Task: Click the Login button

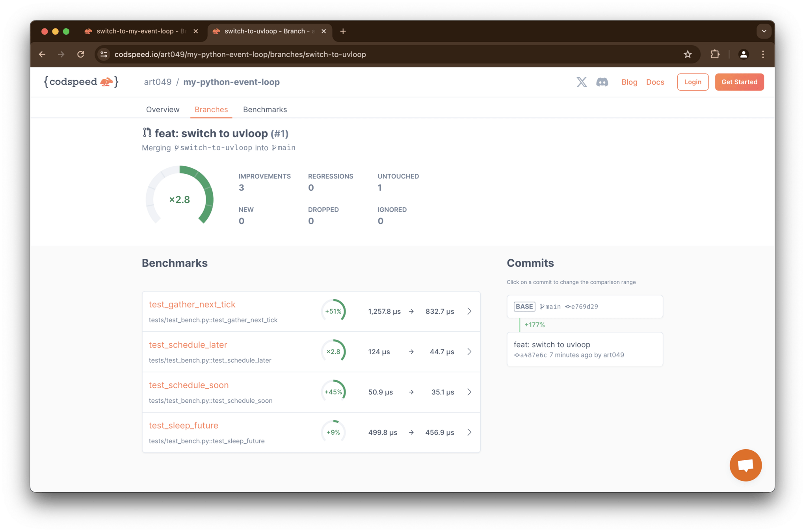Action: 692,82
